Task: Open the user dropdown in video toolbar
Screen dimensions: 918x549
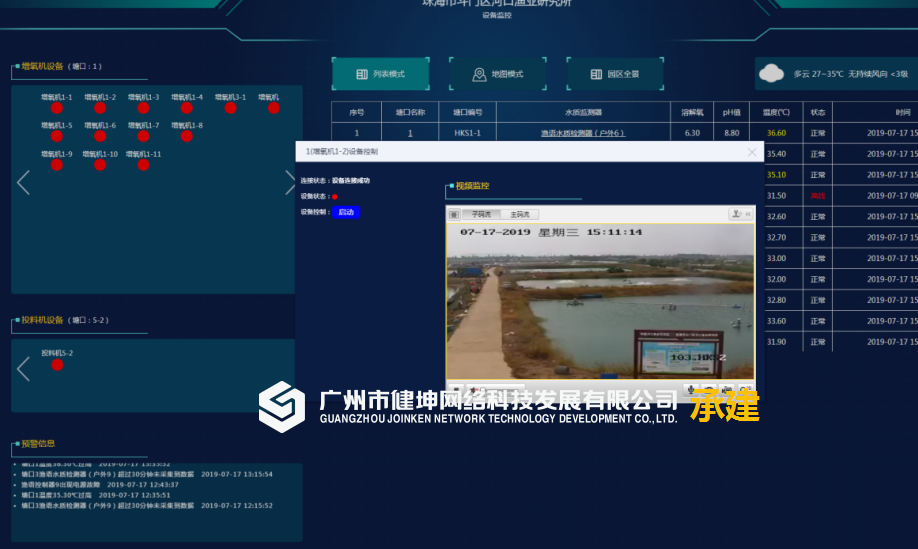Action: pos(740,214)
